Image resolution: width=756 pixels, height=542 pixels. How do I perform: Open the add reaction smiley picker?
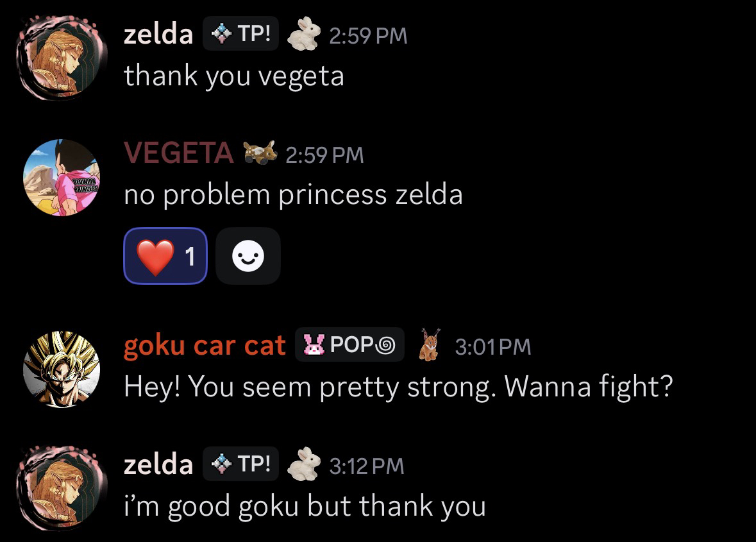(248, 256)
